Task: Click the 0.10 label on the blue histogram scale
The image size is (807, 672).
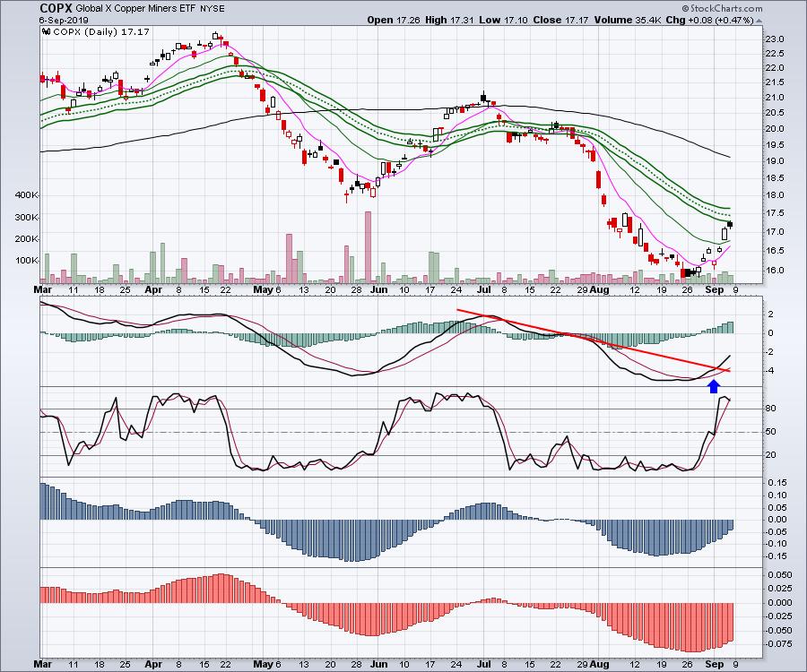Action: 777,495
